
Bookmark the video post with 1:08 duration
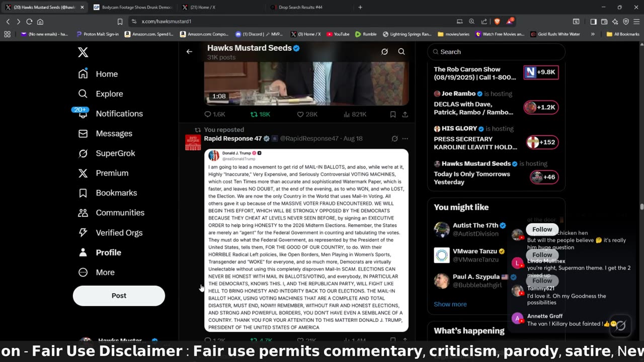(393, 114)
